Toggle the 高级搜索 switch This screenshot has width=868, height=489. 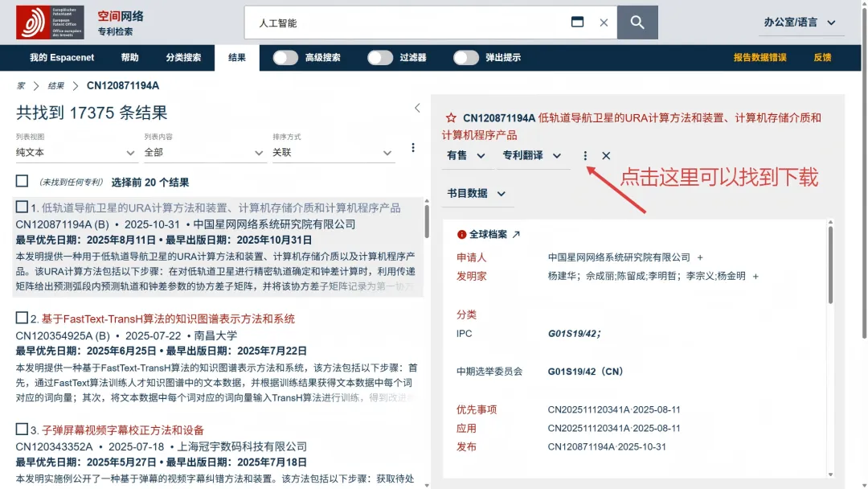point(285,58)
